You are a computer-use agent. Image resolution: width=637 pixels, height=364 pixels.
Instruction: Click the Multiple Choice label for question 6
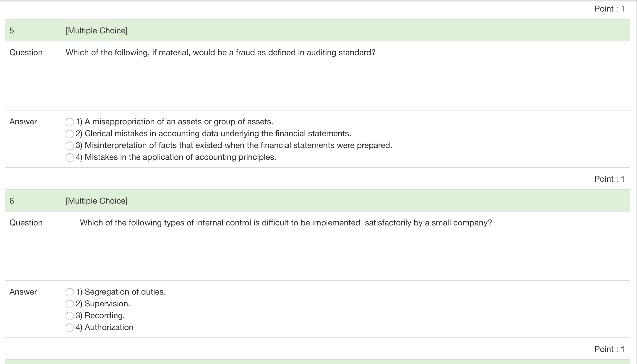pos(96,201)
